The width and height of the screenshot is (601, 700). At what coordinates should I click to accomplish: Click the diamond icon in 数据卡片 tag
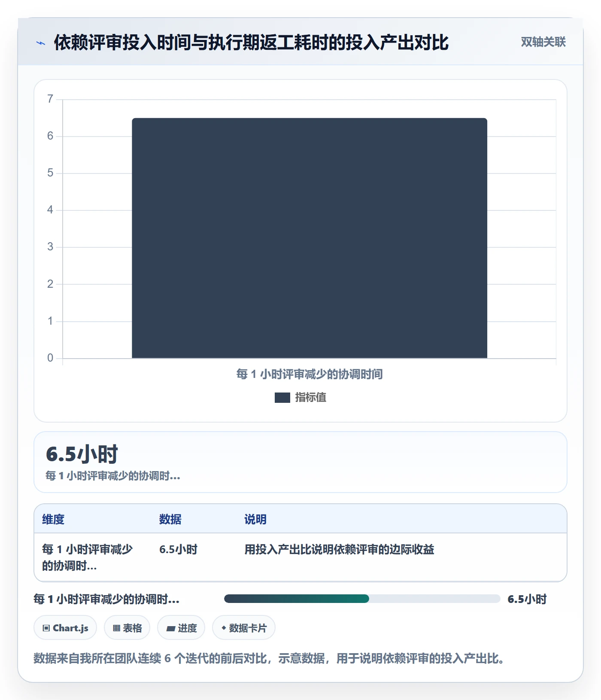pos(224,628)
